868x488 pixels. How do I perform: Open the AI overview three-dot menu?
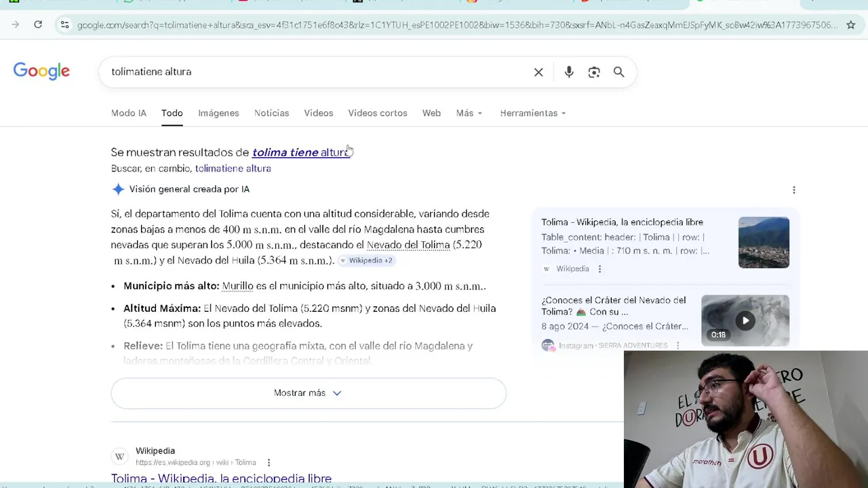click(x=794, y=190)
